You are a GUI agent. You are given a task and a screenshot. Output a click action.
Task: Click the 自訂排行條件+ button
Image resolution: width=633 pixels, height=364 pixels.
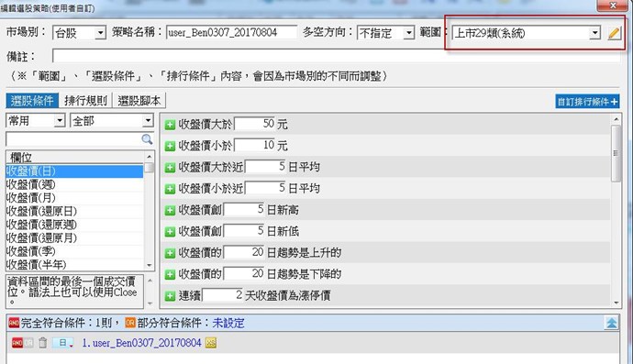click(587, 102)
